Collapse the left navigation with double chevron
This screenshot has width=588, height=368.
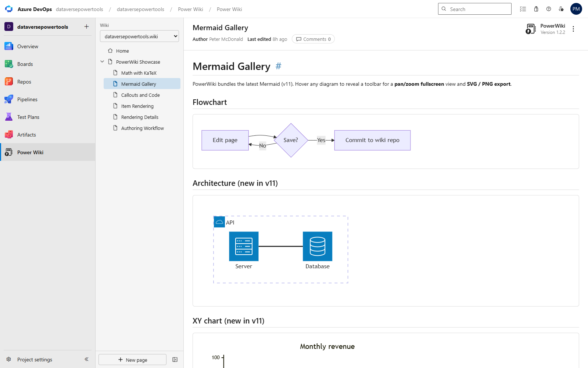(86, 359)
